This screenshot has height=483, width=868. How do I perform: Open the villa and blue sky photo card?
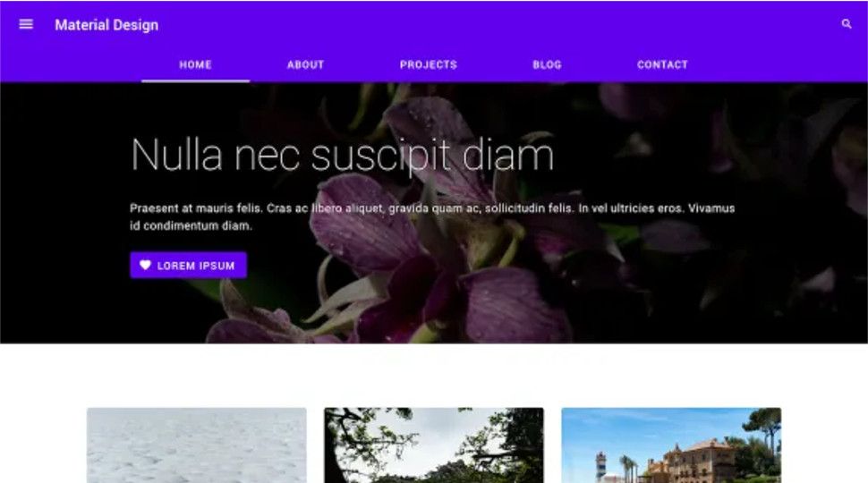[671, 445]
